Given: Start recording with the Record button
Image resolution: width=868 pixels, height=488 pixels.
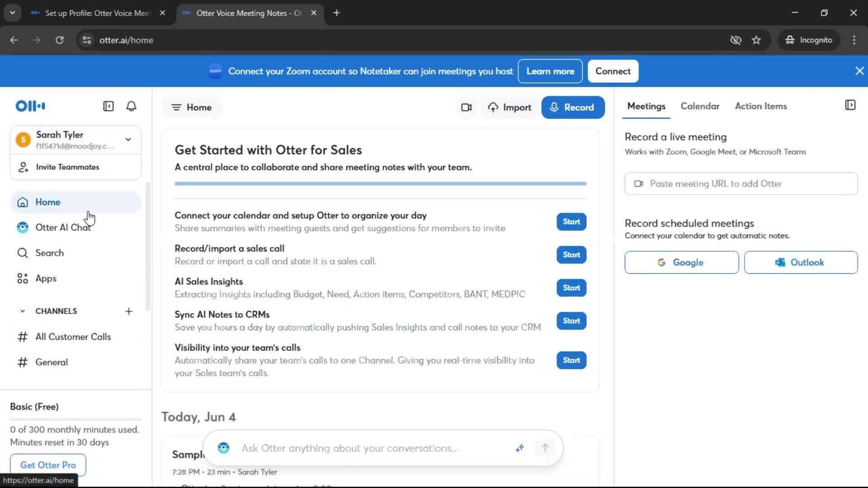Looking at the screenshot, I should (573, 108).
